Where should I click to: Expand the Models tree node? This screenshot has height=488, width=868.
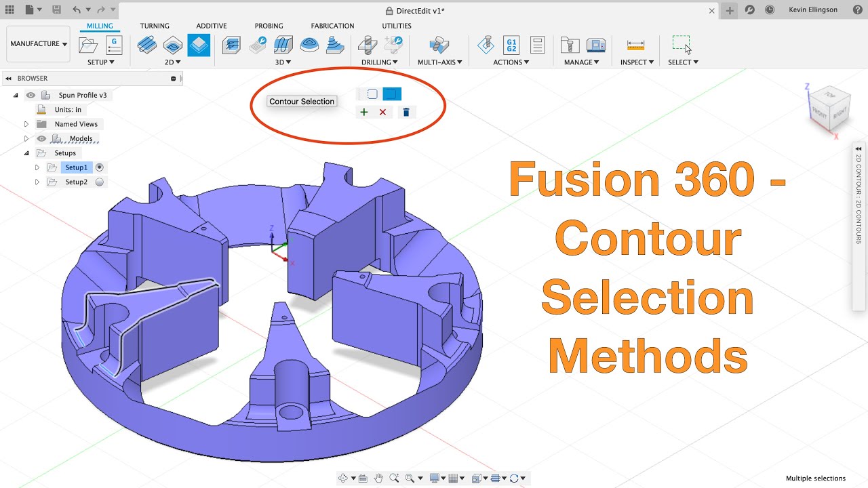click(x=26, y=139)
